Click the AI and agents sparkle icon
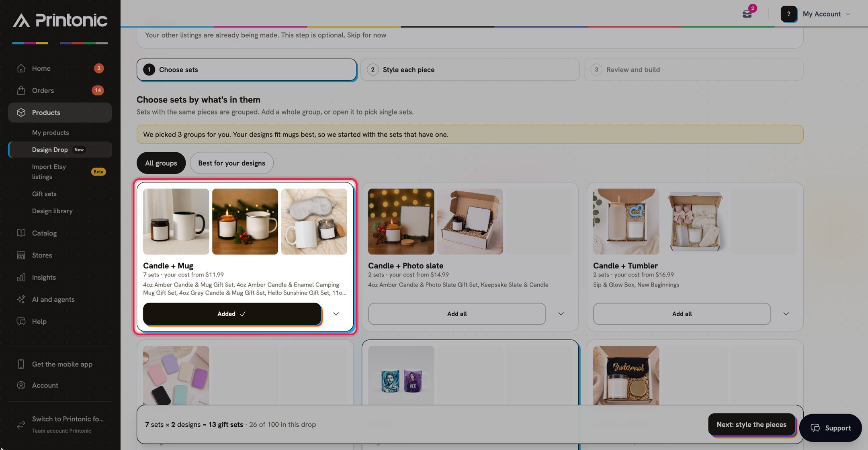 click(21, 299)
